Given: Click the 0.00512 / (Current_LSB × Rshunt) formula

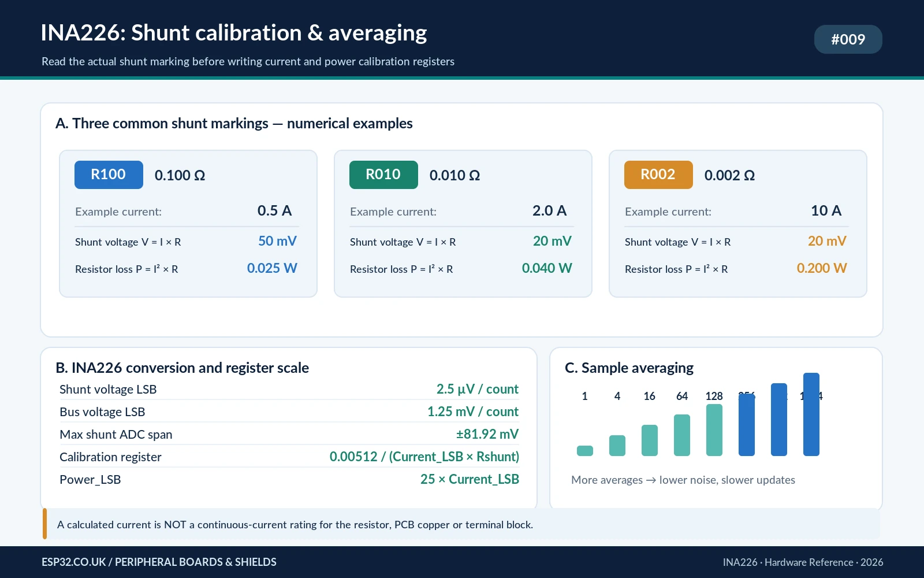Looking at the screenshot, I should click(424, 457).
